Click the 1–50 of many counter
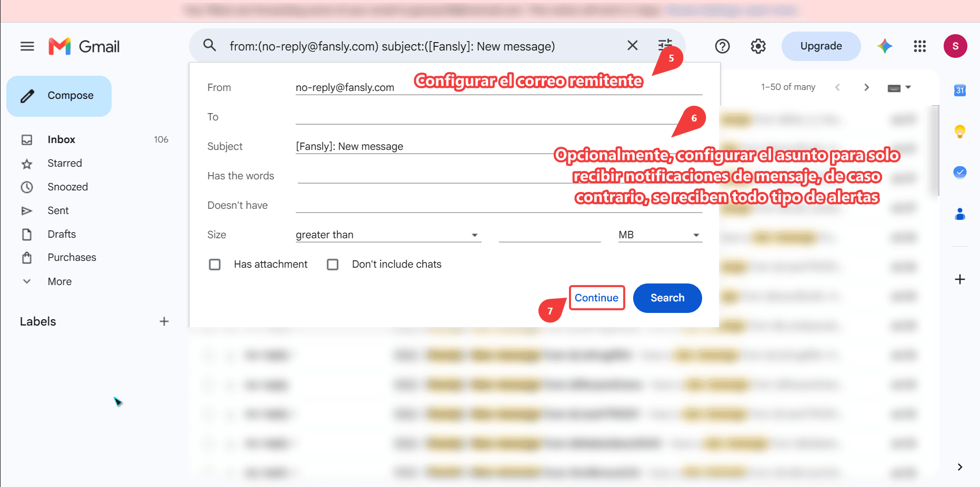Image resolution: width=980 pixels, height=487 pixels. (788, 87)
